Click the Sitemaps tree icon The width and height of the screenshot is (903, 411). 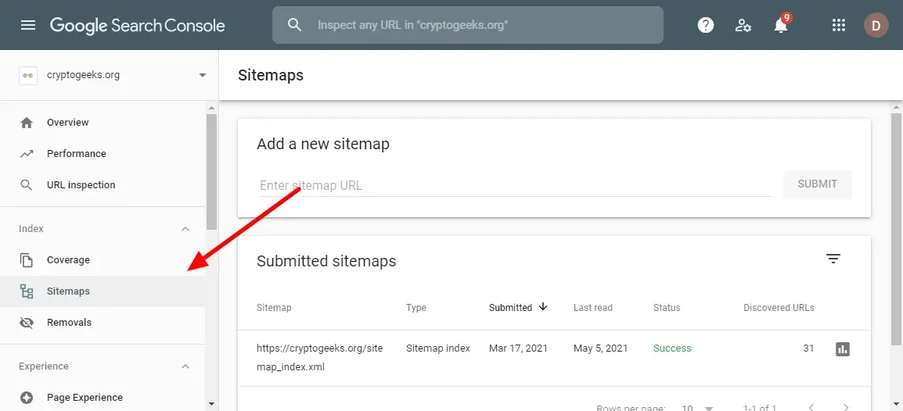pos(26,291)
